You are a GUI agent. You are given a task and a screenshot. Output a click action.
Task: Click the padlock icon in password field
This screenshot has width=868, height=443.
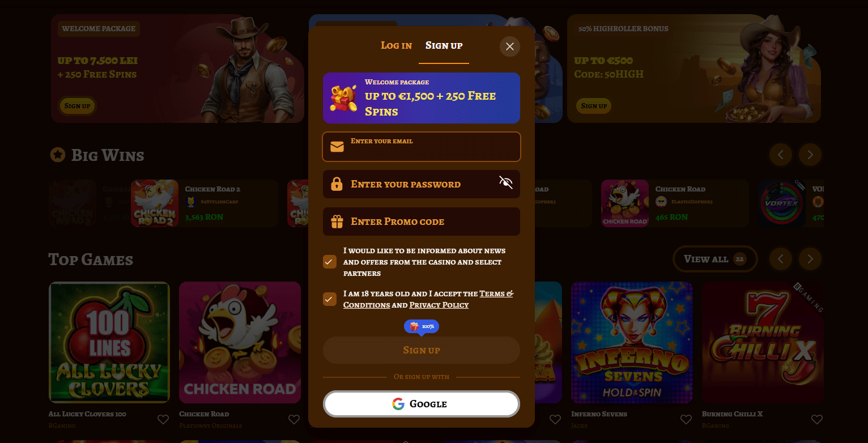[337, 184]
